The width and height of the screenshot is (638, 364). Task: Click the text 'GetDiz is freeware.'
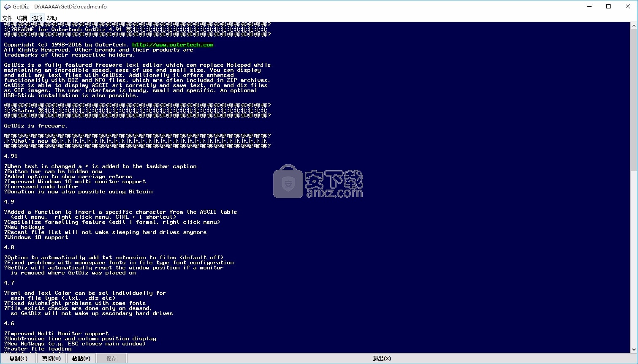pyautogui.click(x=35, y=126)
